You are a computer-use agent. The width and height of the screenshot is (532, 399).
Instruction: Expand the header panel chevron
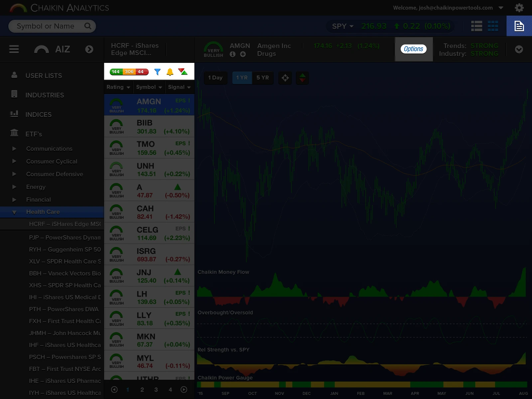(x=519, y=49)
